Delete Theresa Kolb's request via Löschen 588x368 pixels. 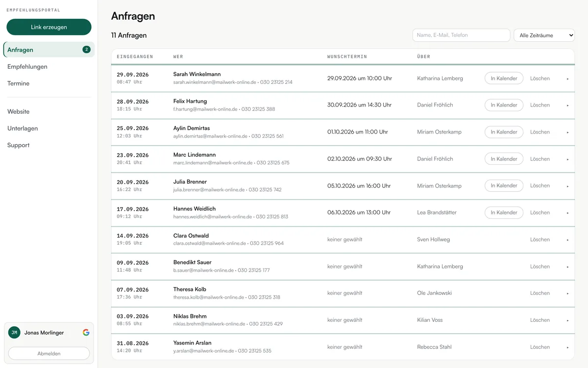click(540, 293)
